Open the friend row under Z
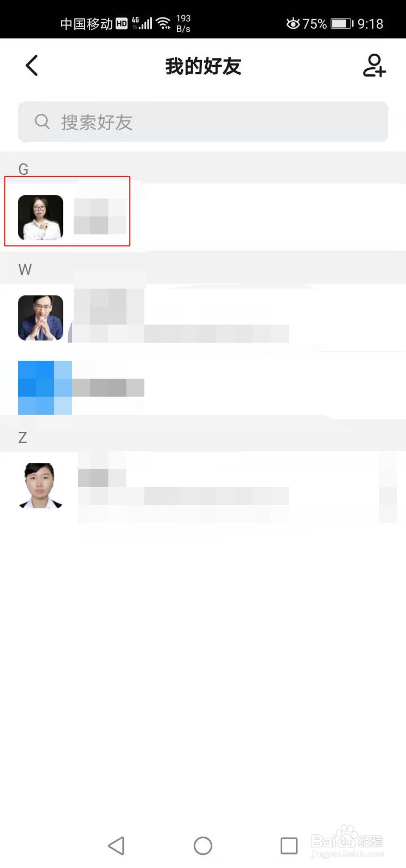This screenshot has width=406, height=868. point(203,486)
